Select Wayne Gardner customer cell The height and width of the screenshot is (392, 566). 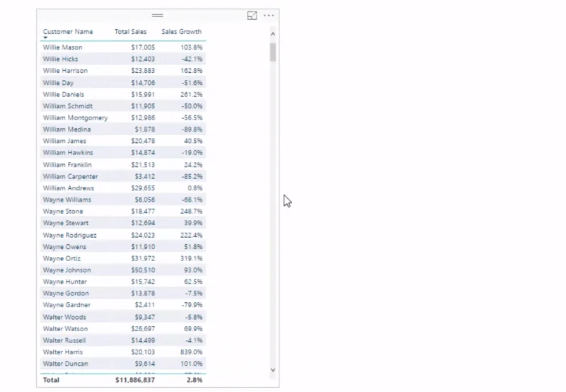[67, 305]
